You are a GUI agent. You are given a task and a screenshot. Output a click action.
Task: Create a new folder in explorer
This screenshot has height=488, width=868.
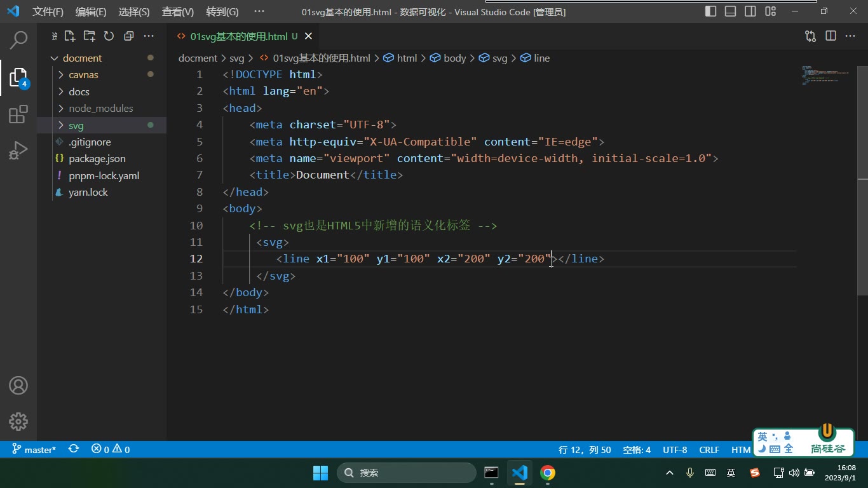point(89,36)
